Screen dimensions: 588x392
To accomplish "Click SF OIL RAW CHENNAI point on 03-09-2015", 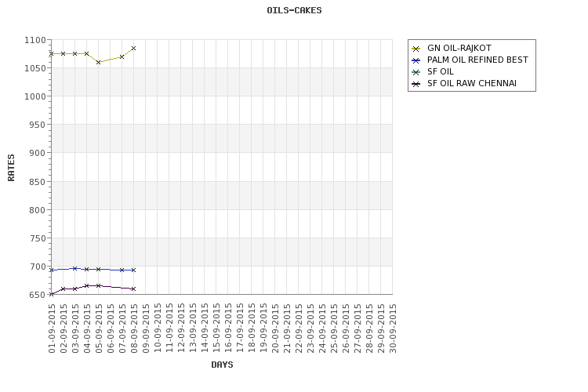I will (74, 289).
